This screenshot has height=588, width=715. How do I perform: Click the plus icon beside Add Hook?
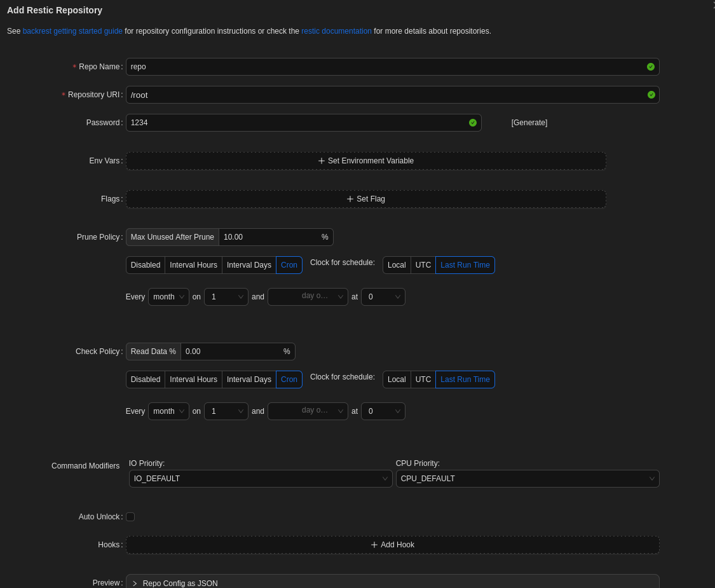pos(374,545)
